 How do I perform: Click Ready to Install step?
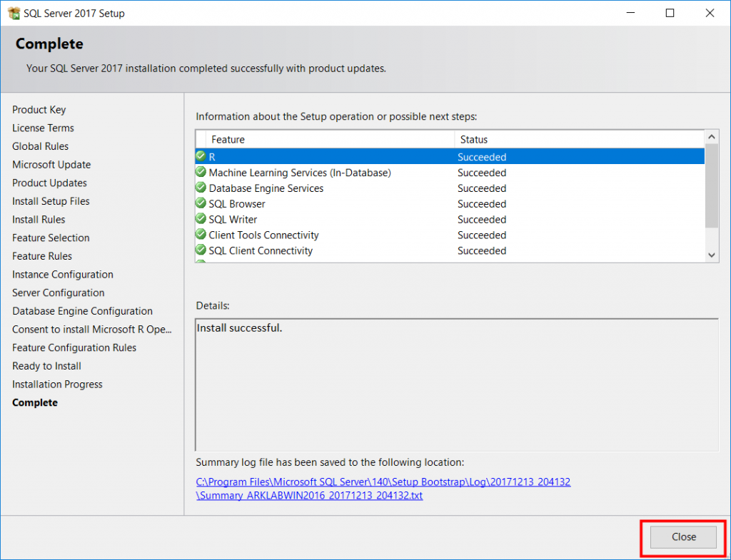46,366
